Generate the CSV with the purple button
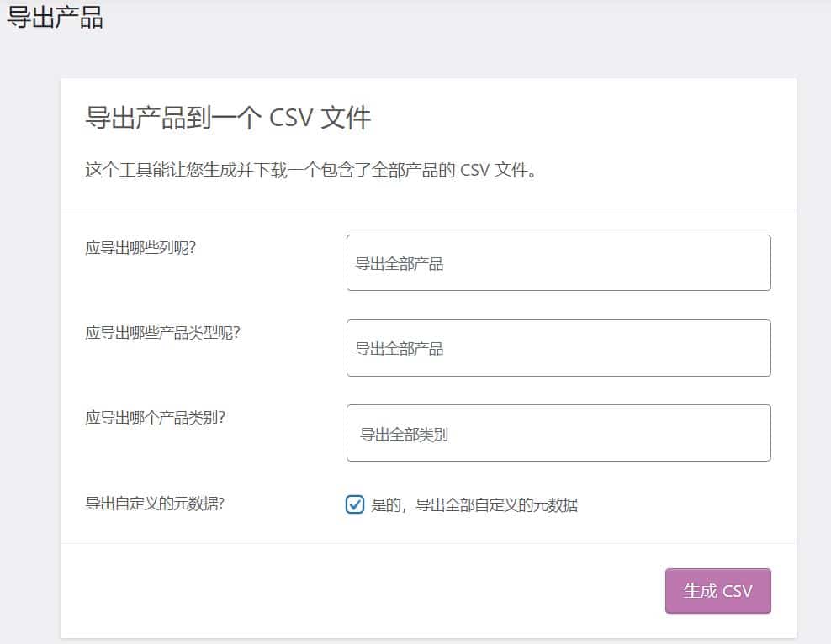Image resolution: width=831 pixels, height=644 pixels. coord(718,591)
